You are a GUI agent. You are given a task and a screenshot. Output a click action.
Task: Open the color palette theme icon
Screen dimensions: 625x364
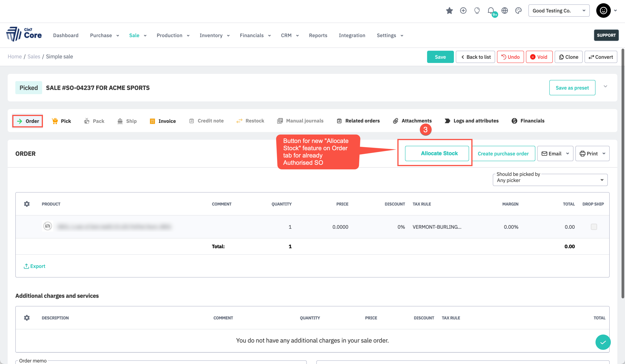coord(518,11)
